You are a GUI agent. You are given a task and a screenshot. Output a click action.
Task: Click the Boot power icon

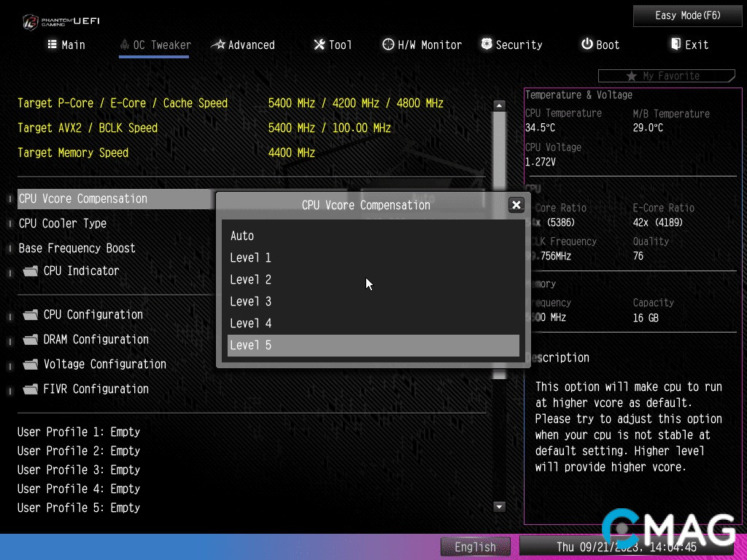[x=587, y=44]
